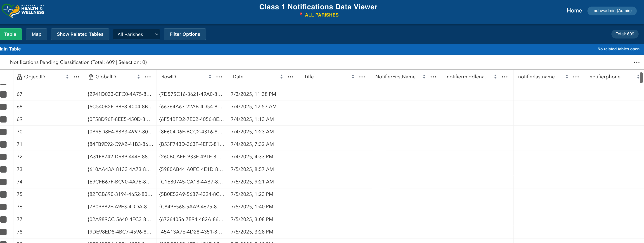
Task: Click the mohwadmin (Admin) user button
Action: tap(611, 10)
